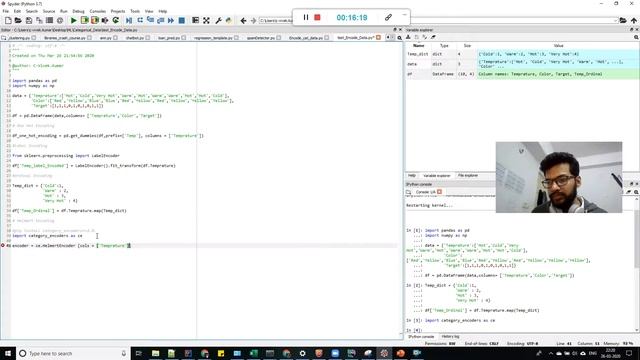
Task: Go forward to next cursor position
Action: pos(253,20)
